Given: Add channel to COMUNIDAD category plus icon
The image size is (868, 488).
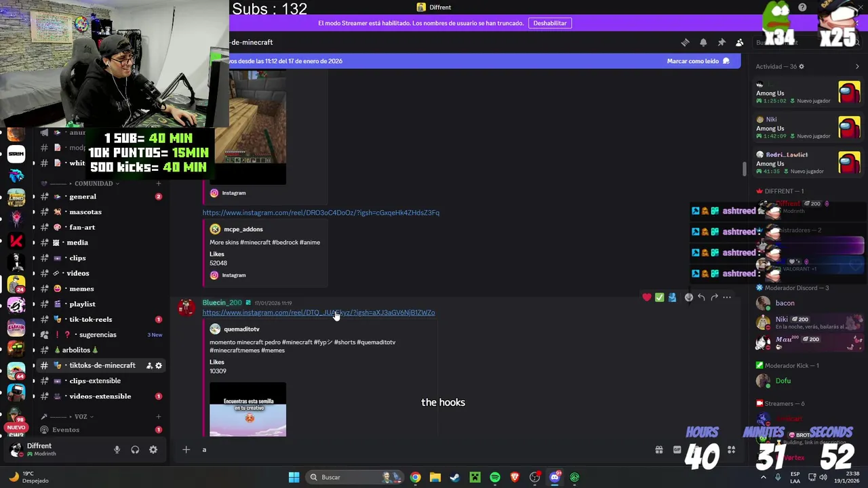Looking at the screenshot, I should tap(159, 184).
